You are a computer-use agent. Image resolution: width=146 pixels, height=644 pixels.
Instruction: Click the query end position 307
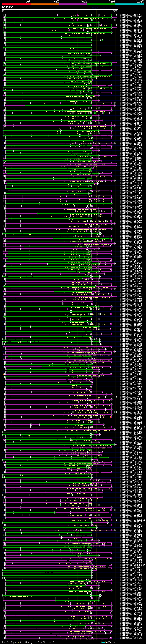[x=115, y=11]
